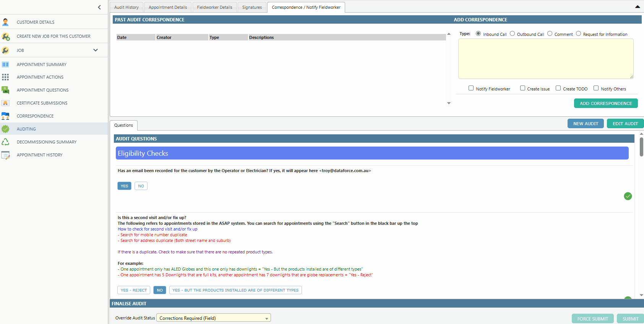The height and width of the screenshot is (324, 644).
Task: Open the Audit History tab
Action: [x=127, y=7]
